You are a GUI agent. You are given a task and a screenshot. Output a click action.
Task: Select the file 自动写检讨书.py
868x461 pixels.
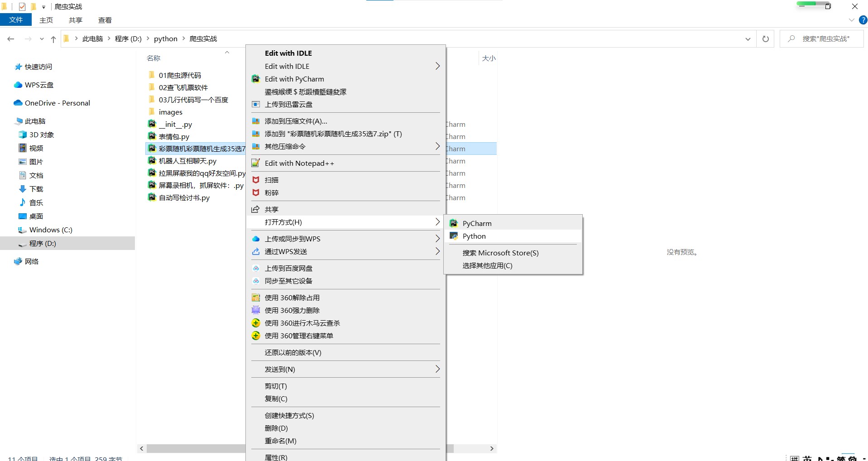point(184,197)
